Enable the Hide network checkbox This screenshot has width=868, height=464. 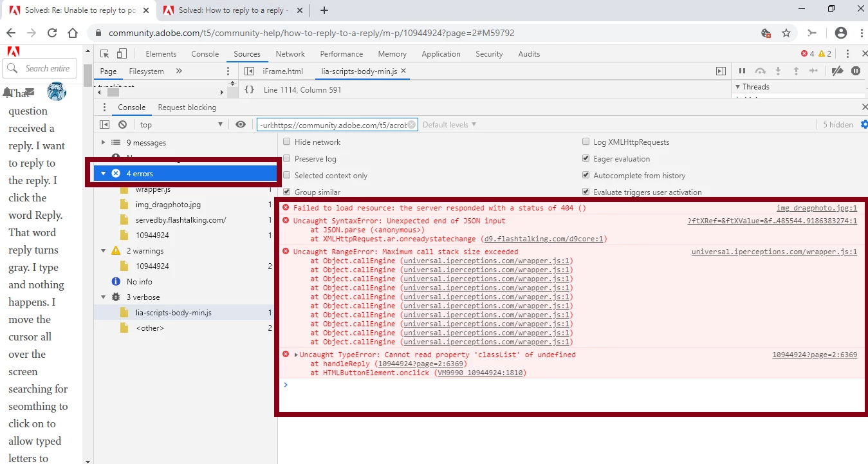pos(287,142)
